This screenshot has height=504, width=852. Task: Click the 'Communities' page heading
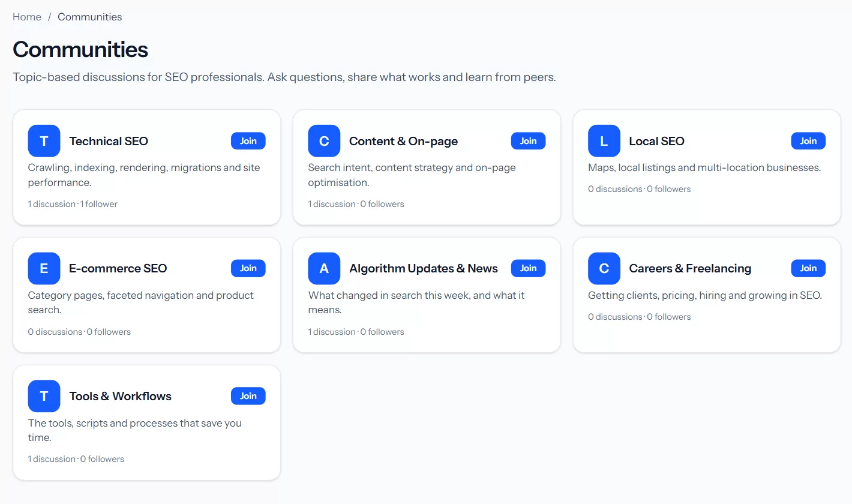pyautogui.click(x=80, y=49)
